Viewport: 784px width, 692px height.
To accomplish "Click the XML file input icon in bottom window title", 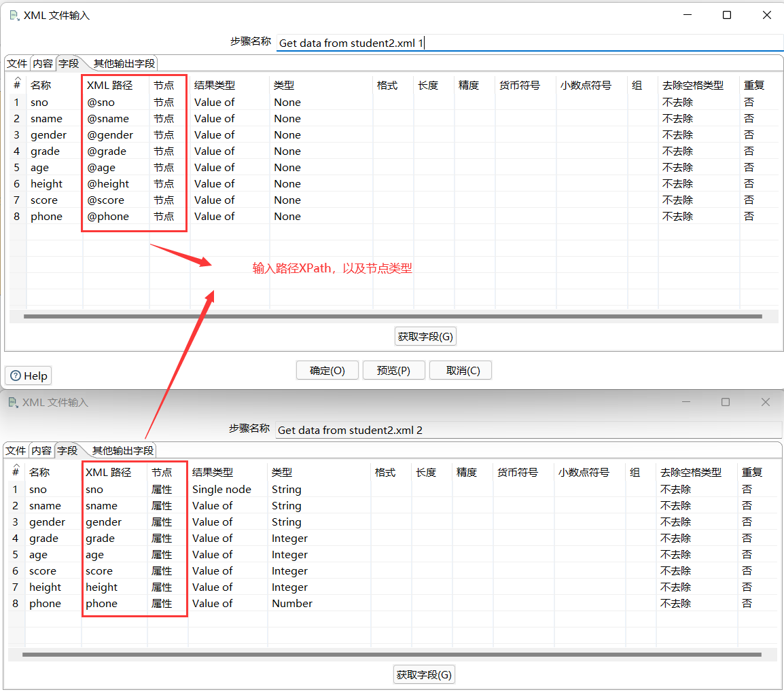I will [x=13, y=402].
